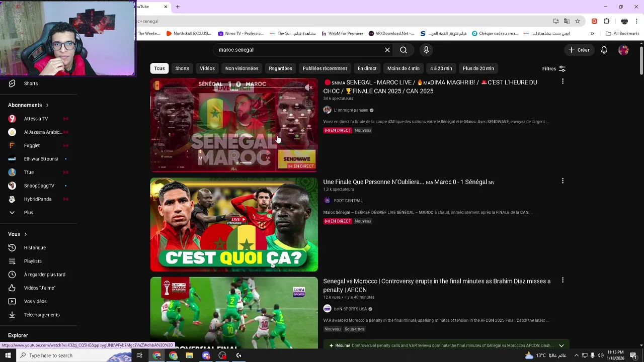Open the Windows Start button

[x=8, y=355]
